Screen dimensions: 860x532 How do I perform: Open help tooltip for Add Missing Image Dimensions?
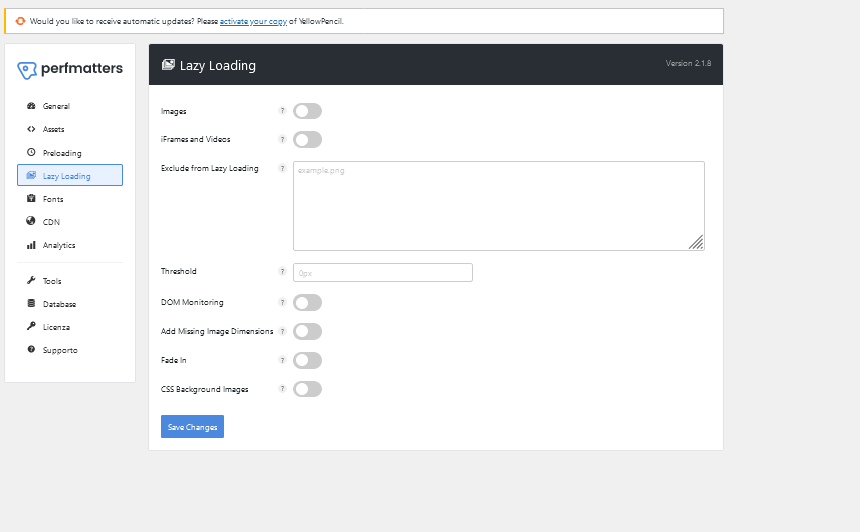pos(282,331)
